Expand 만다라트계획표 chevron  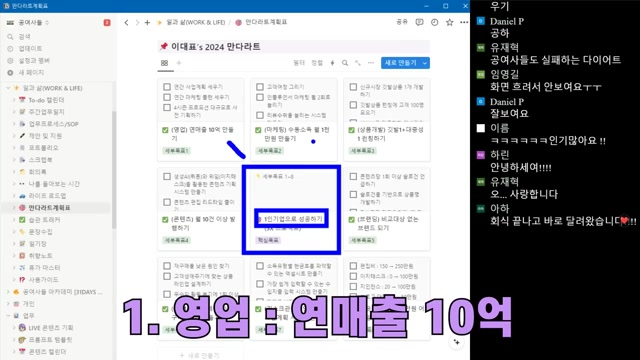(14, 208)
